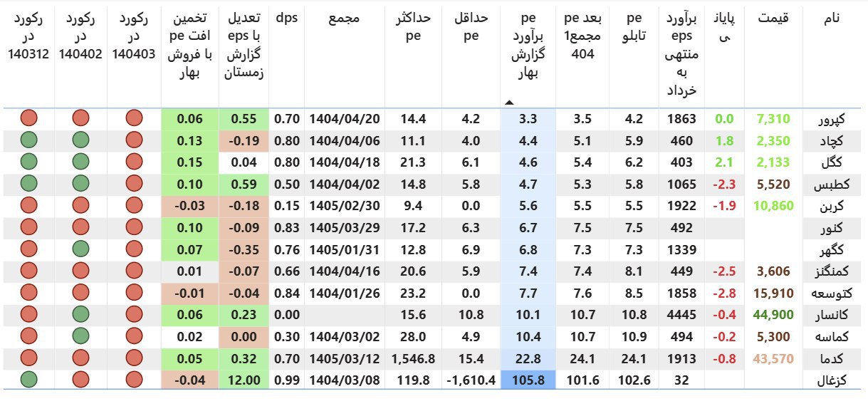Toggle the sort arrow under pe برآورد گزارش بهار
Screen dimensions: 868x416
[508, 103]
